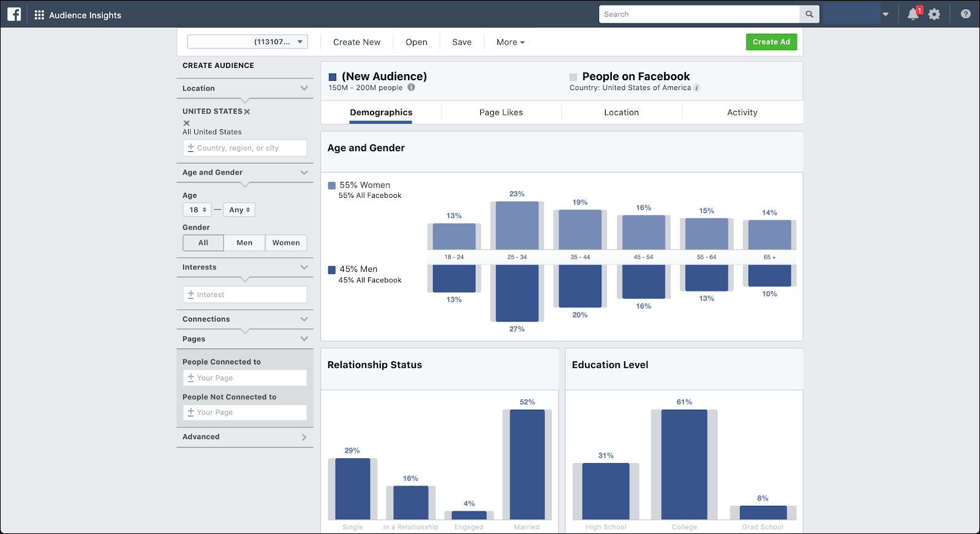980x534 pixels.
Task: Open the help question mark icon
Action: [x=966, y=14]
